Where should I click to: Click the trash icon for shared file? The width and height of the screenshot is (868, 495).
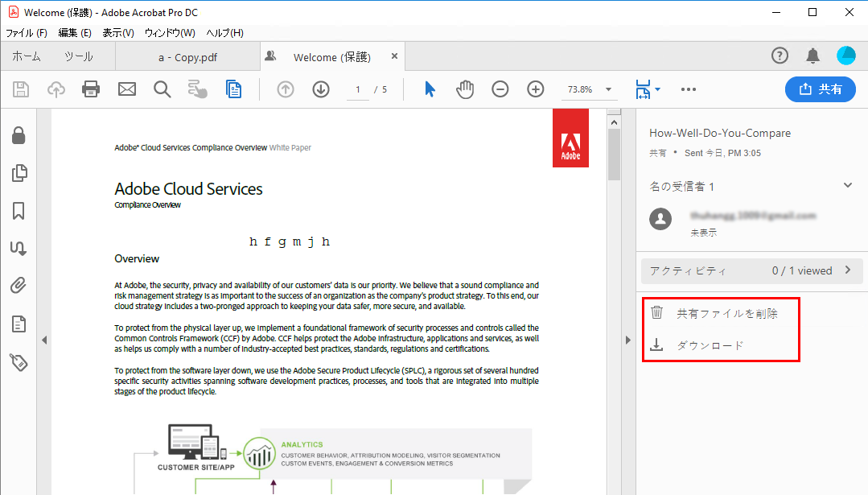tap(656, 313)
